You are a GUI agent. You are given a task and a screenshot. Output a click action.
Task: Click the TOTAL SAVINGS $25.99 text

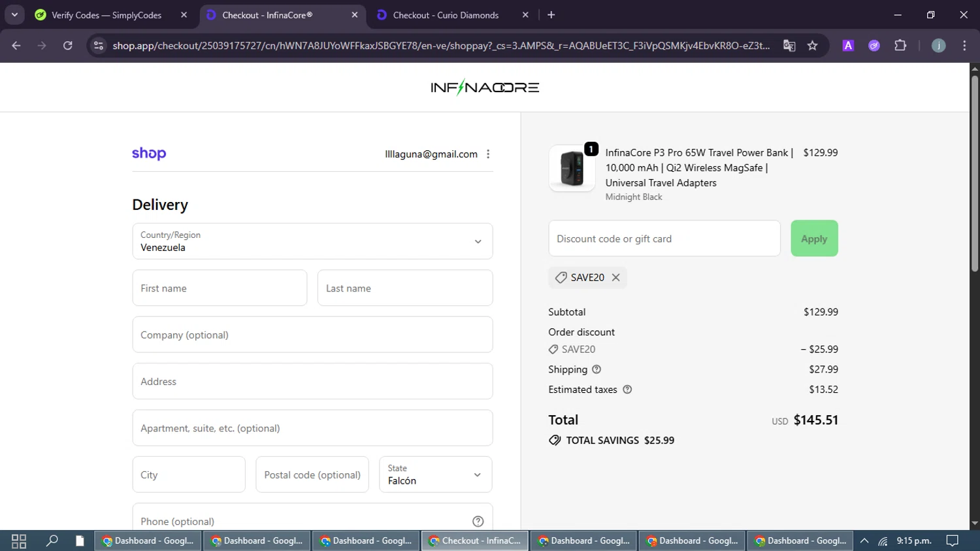620,441
